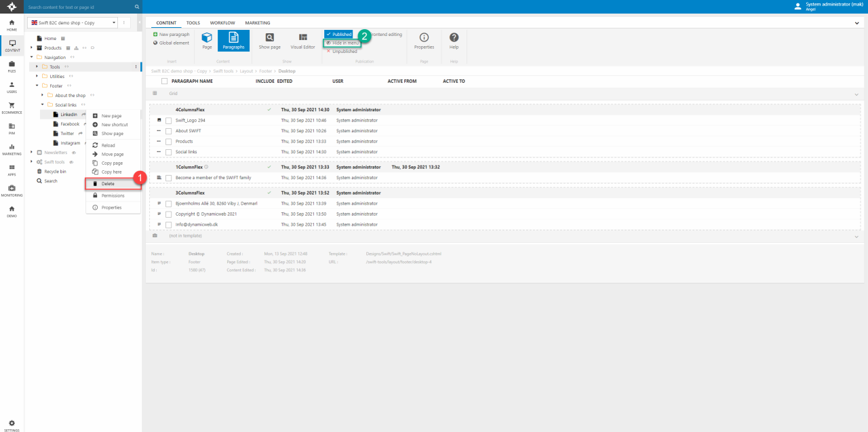Screen dimensions: 868x432
Task: Switch to the Workflow tab
Action: click(222, 23)
